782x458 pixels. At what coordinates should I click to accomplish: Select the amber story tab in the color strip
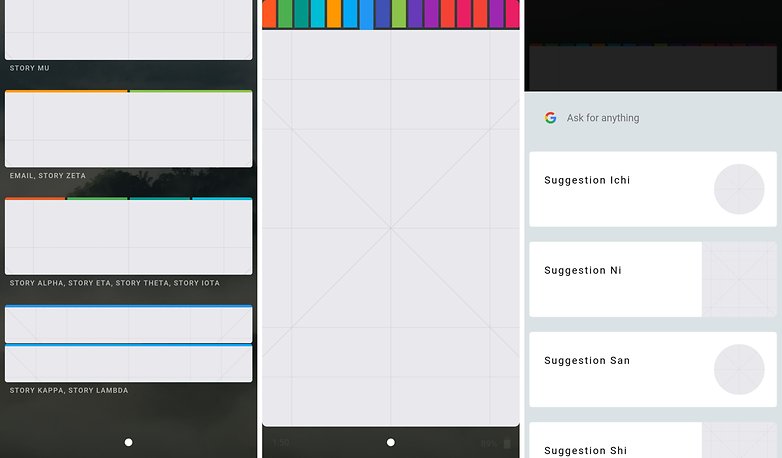334,13
